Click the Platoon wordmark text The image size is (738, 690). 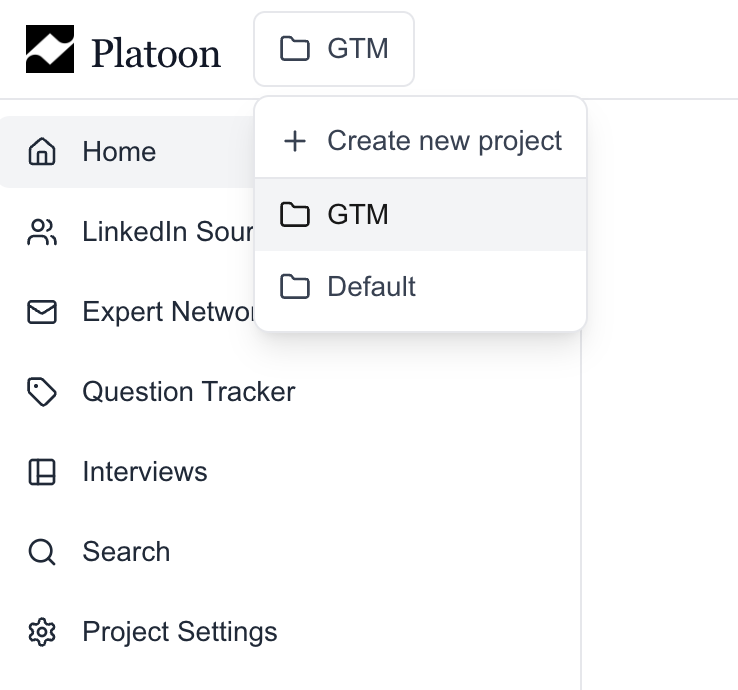point(156,54)
